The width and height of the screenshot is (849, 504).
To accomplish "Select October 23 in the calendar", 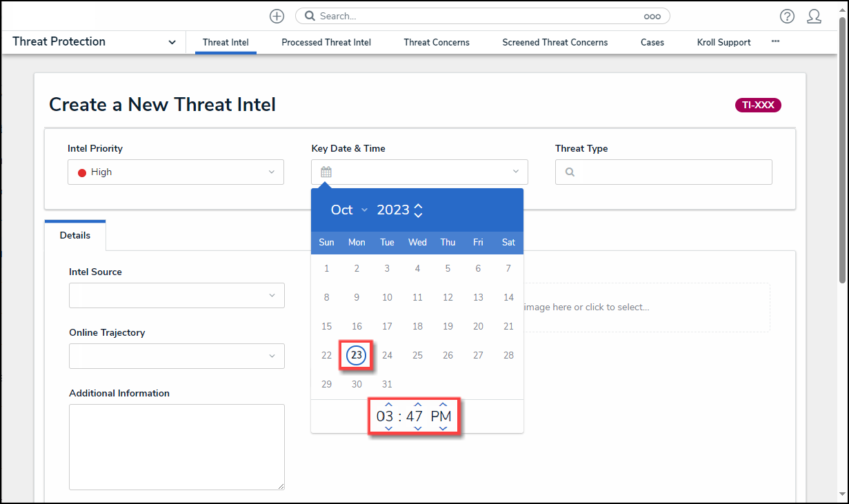I will click(357, 355).
